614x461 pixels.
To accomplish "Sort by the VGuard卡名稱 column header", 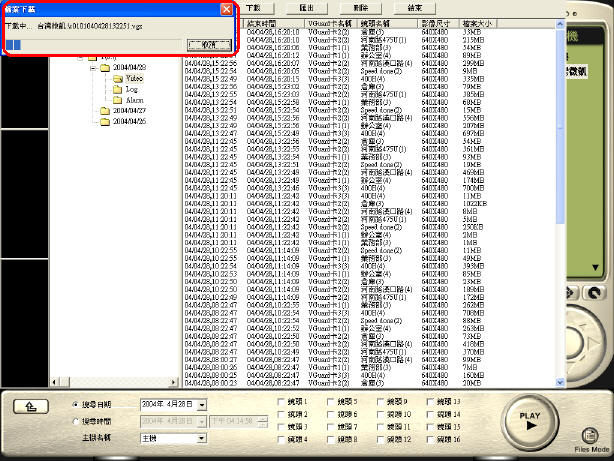I will pyautogui.click(x=330, y=24).
